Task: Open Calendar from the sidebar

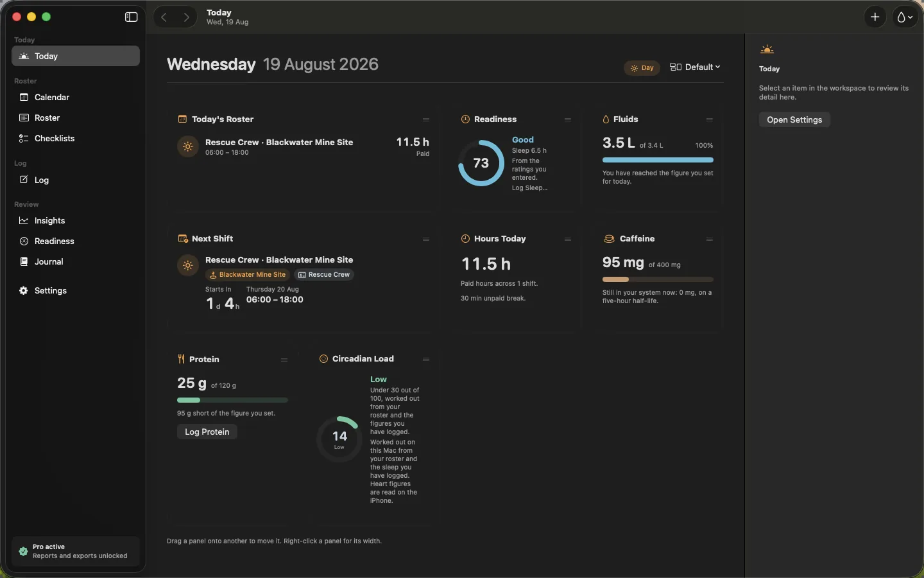Action: [x=76, y=98]
